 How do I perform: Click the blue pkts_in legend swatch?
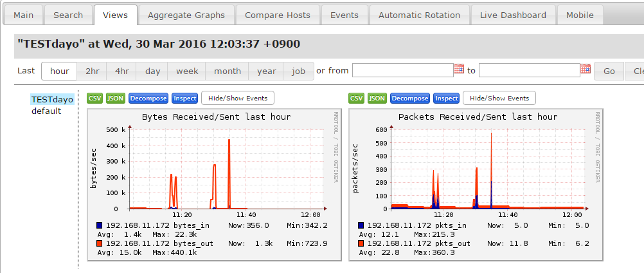click(361, 225)
